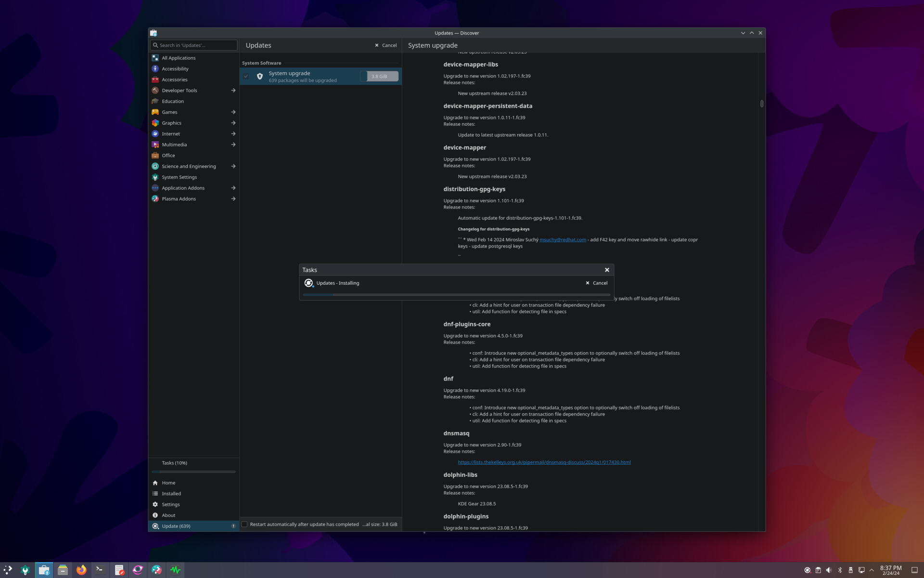Screen dimensions: 924x578
Task: Select the System upgrade list entry
Action: point(321,76)
